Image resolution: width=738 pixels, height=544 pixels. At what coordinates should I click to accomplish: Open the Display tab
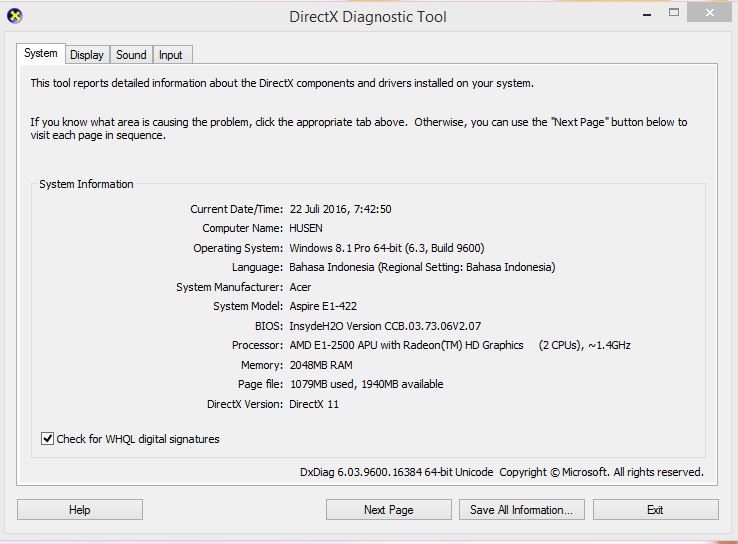click(x=87, y=55)
